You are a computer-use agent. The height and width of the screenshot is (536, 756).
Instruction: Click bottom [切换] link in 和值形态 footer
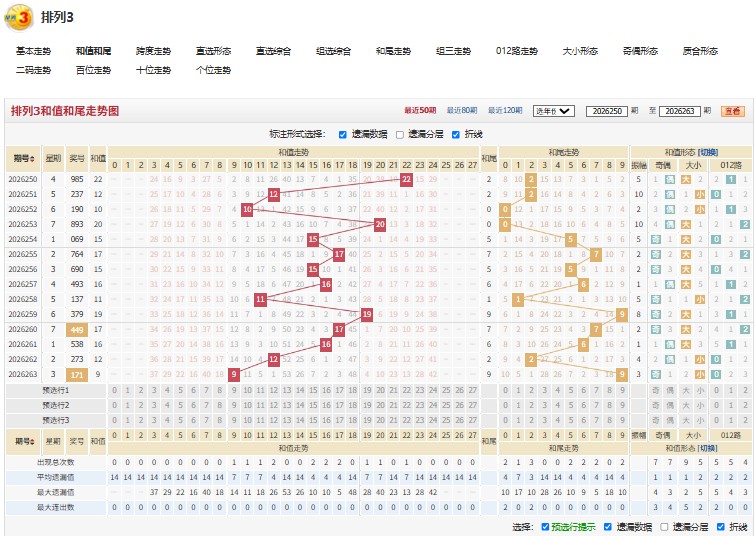tap(707, 448)
